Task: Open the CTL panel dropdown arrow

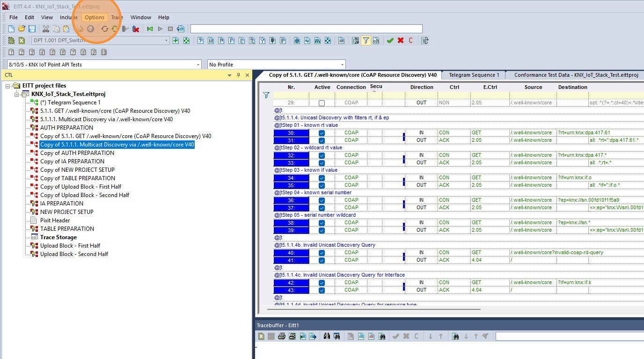Action: pos(230,75)
